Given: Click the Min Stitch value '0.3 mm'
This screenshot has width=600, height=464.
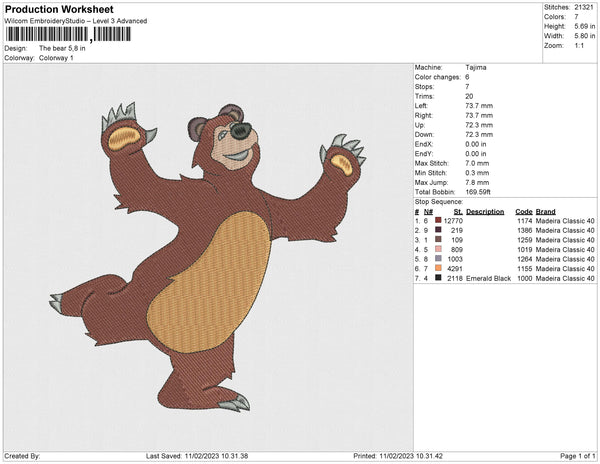Looking at the screenshot, I should (477, 173).
